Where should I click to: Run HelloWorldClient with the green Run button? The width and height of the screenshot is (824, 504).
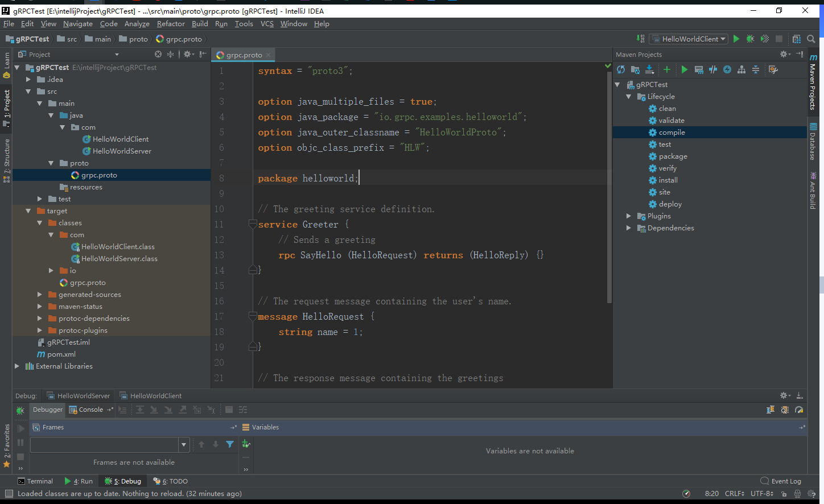pos(736,39)
